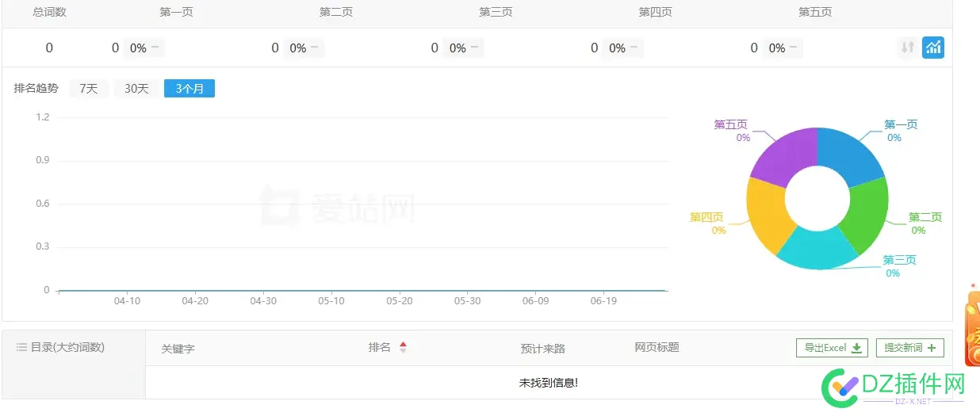980x420 pixels.
Task: Switch to the chart trend view icon
Action: click(x=933, y=48)
